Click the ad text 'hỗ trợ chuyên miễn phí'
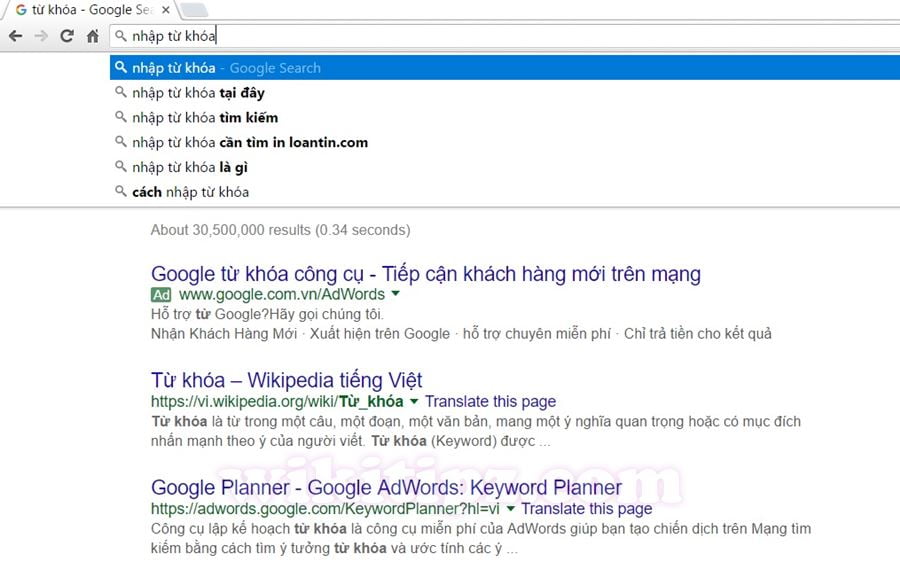 click(x=537, y=334)
